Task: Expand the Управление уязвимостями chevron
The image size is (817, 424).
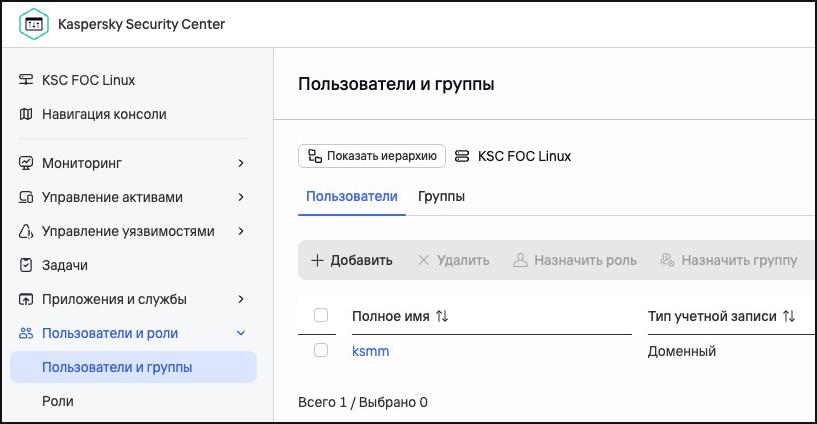Action: [x=241, y=231]
